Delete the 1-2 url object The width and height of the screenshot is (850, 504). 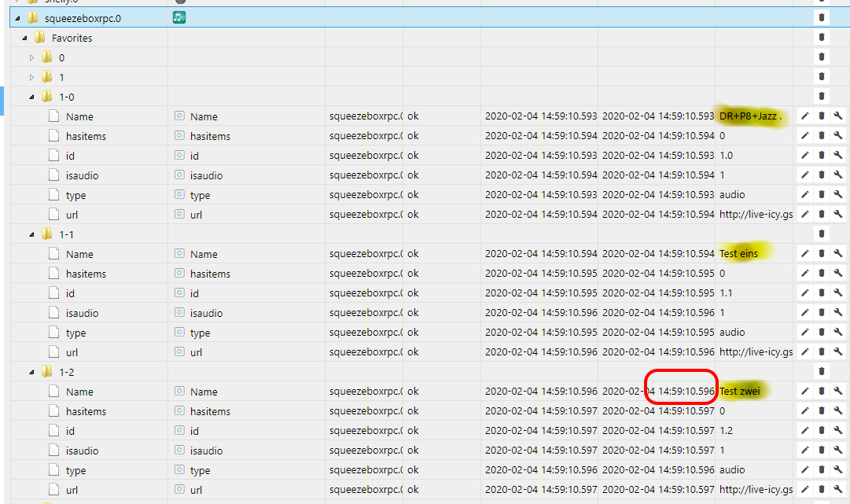coord(821,489)
